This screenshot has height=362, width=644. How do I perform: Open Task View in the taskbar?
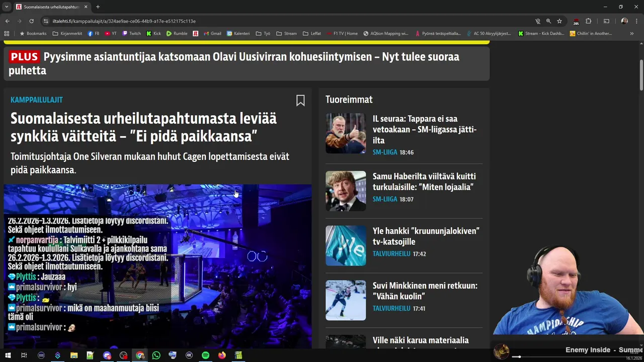point(24,355)
